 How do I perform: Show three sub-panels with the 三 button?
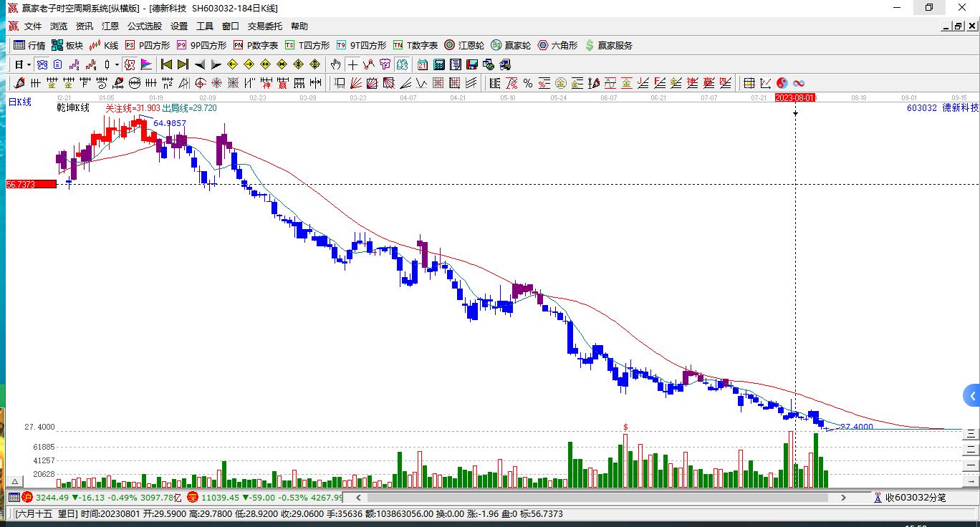971,433
